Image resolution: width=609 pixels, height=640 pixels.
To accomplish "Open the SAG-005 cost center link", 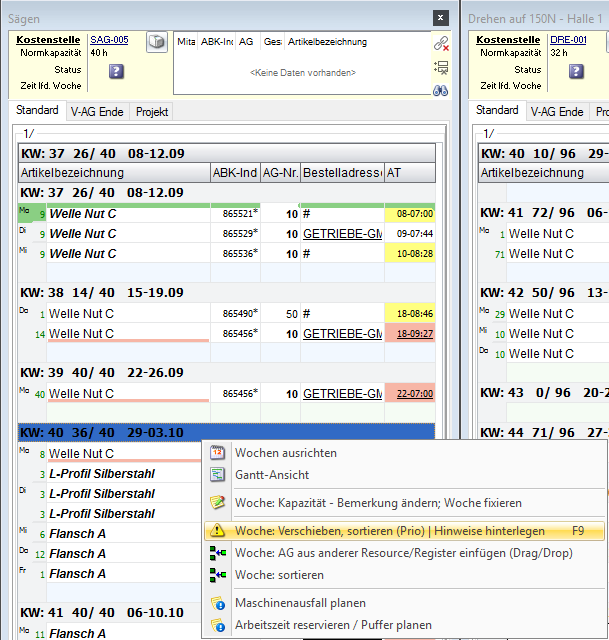I will click(108, 40).
